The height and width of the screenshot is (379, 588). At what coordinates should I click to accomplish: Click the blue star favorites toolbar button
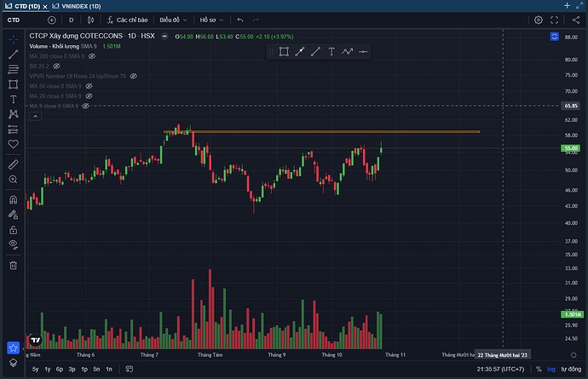(x=13, y=347)
